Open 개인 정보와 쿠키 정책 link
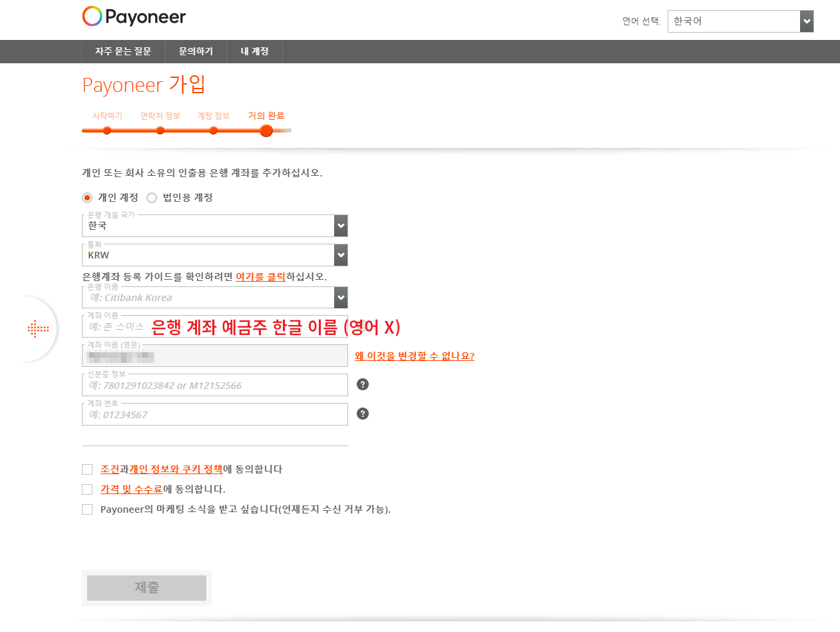The height and width of the screenshot is (632, 840). pos(176,470)
